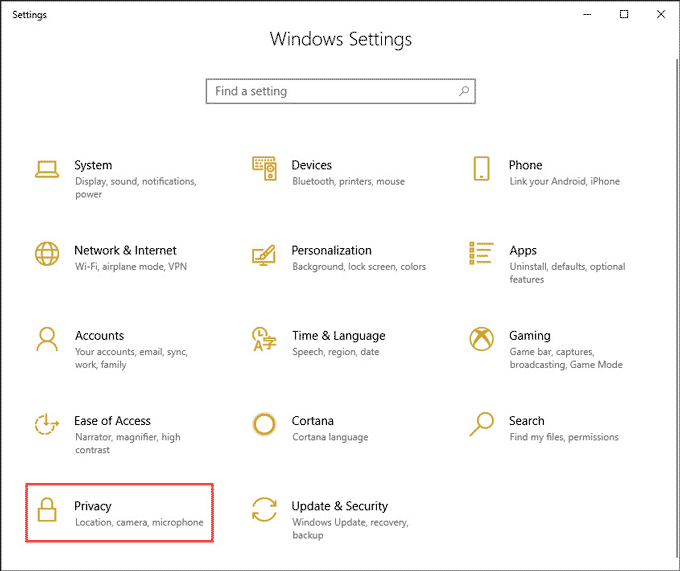Open Devices via the keyboard icon

[x=264, y=169]
